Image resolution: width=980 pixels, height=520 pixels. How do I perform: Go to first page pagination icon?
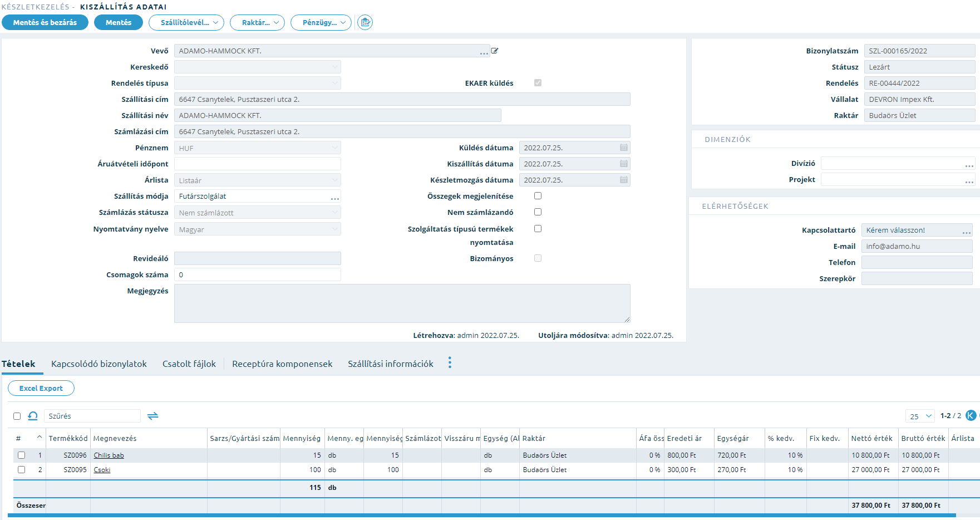click(x=971, y=415)
